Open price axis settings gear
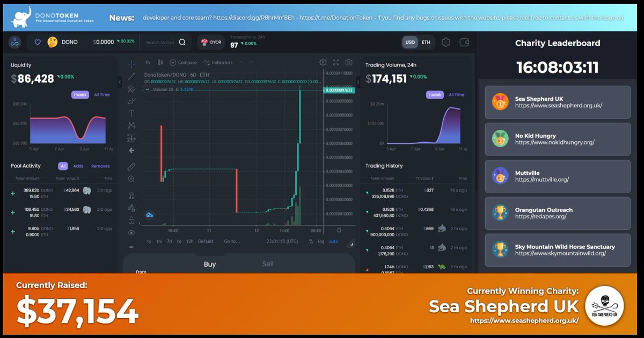This screenshot has height=338, width=644. tap(339, 230)
